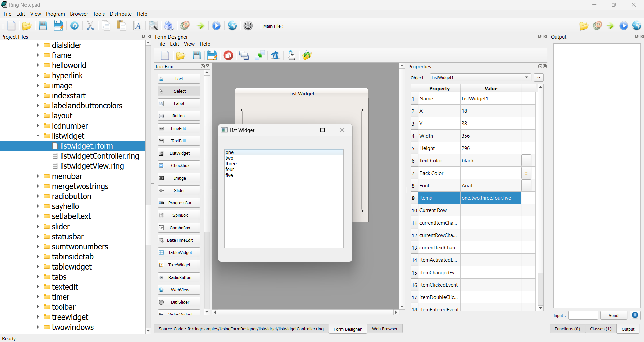
Task: Toggle the blue pause button beside Send
Action: click(x=635, y=315)
